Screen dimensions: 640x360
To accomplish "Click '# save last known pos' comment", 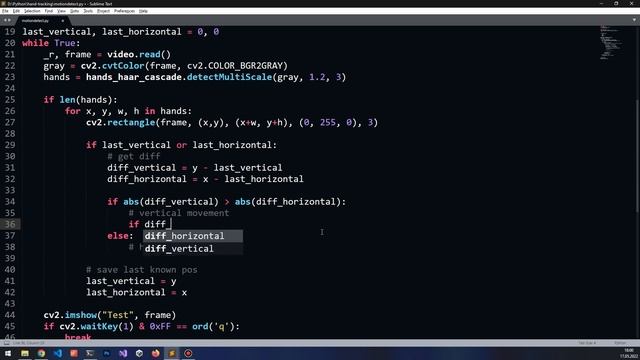I will coord(142,270).
